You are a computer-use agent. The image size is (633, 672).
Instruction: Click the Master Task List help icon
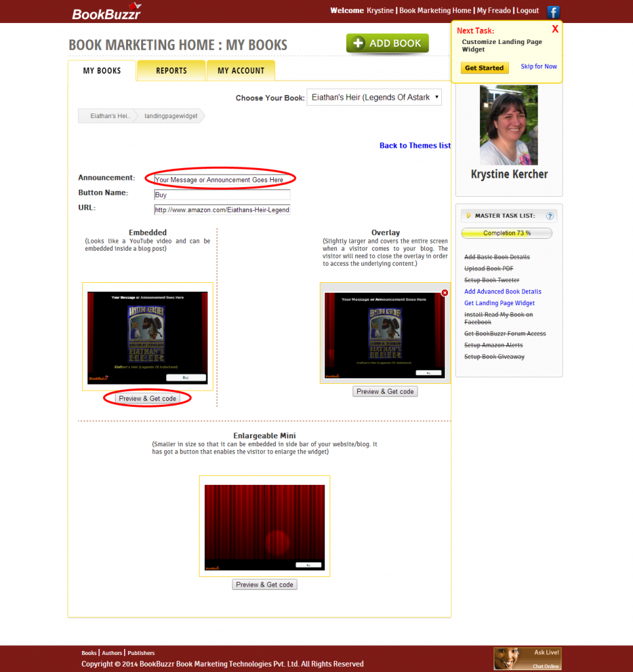tap(550, 216)
